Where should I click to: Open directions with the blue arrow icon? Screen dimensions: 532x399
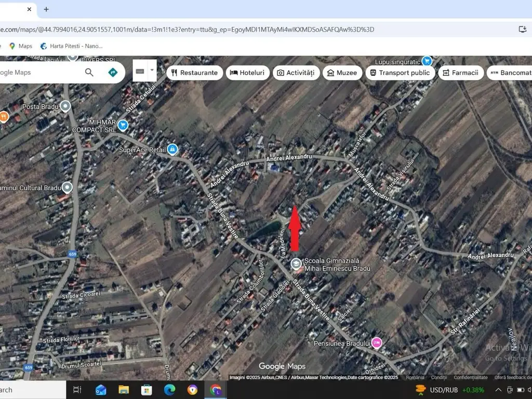[x=113, y=72]
